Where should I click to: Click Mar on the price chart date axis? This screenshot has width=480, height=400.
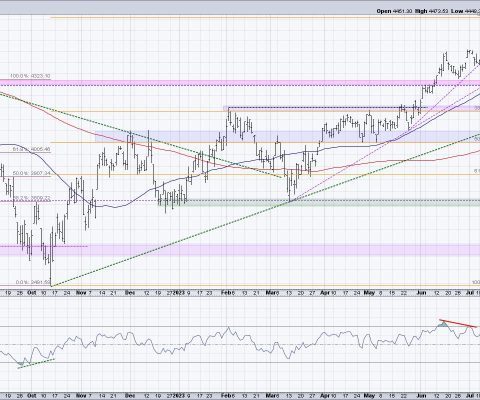pyautogui.click(x=270, y=293)
